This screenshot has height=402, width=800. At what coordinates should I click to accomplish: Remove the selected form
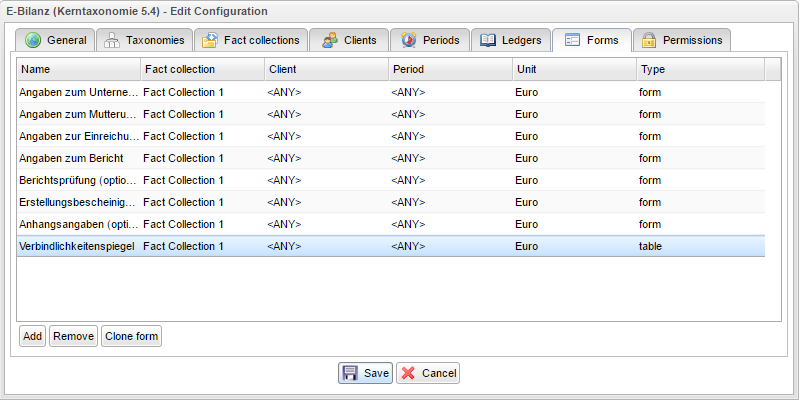pyautogui.click(x=73, y=336)
